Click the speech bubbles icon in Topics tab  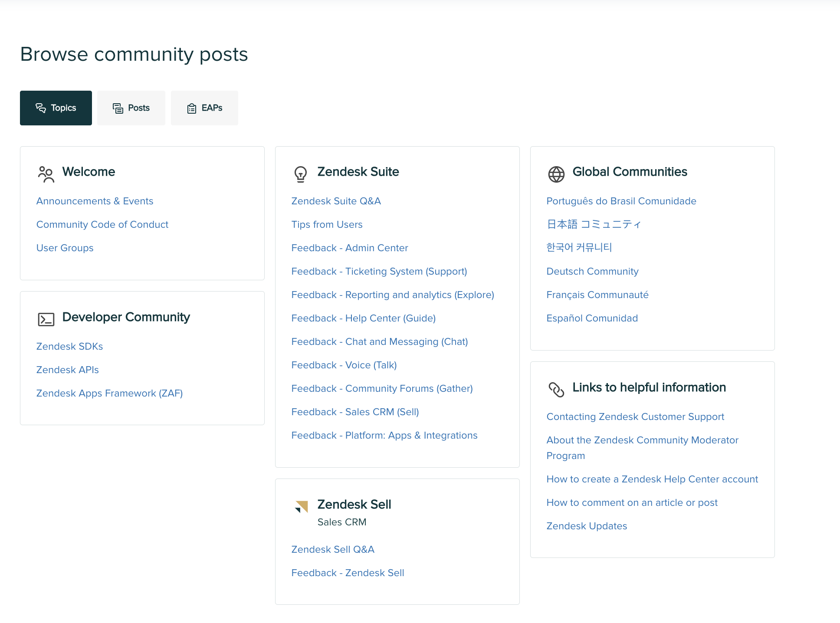[41, 108]
